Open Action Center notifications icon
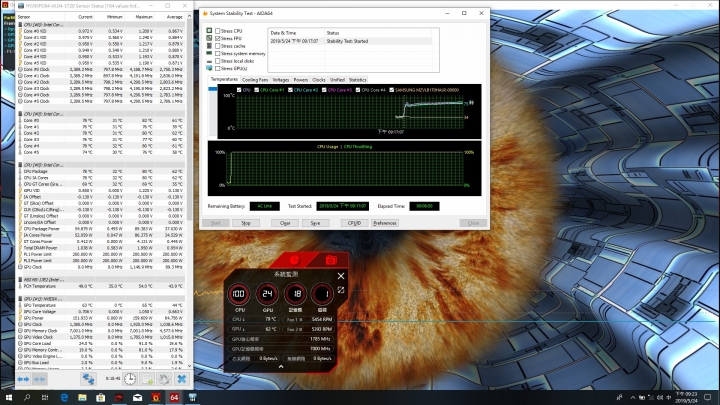This screenshot has height=405, width=720. [708, 397]
